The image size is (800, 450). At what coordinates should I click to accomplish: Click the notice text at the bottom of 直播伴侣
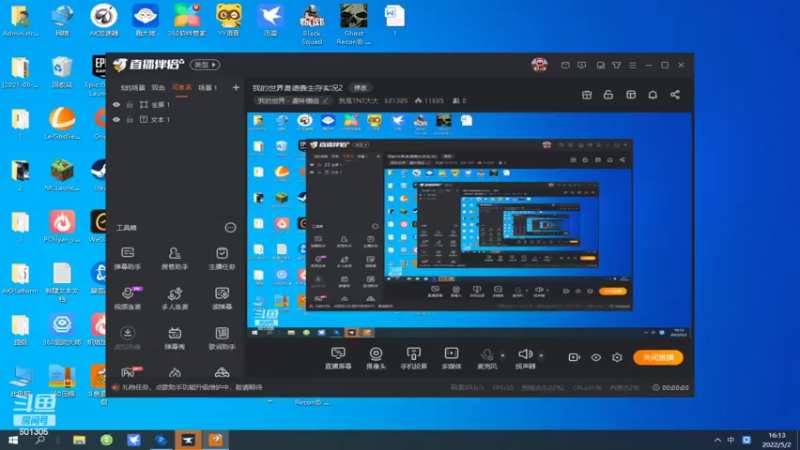pyautogui.click(x=191, y=387)
